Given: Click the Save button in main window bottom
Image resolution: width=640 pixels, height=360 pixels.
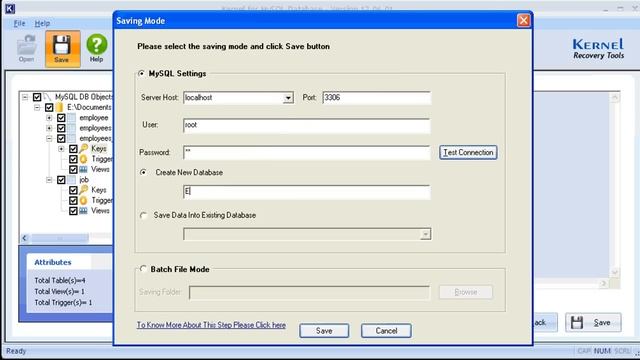Looking at the screenshot, I should (593, 322).
